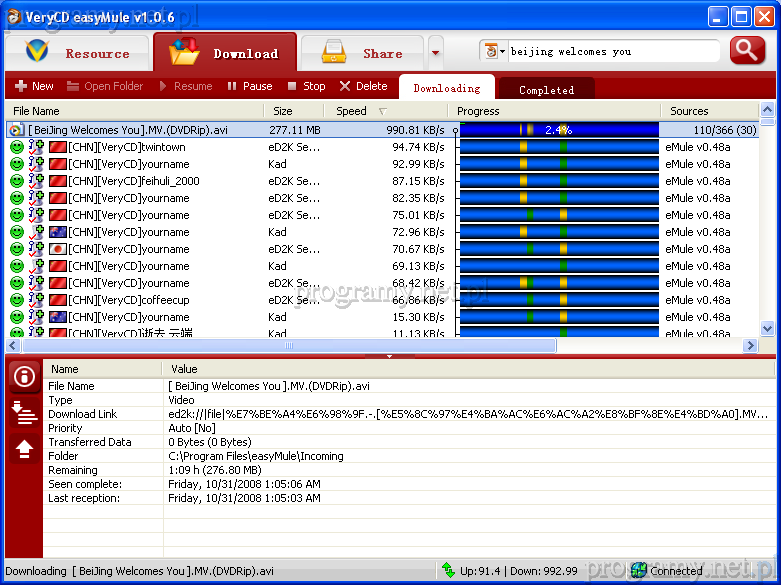Screen dimensions: 781x585
Task: Switch to the Completed tab
Action: (546, 89)
